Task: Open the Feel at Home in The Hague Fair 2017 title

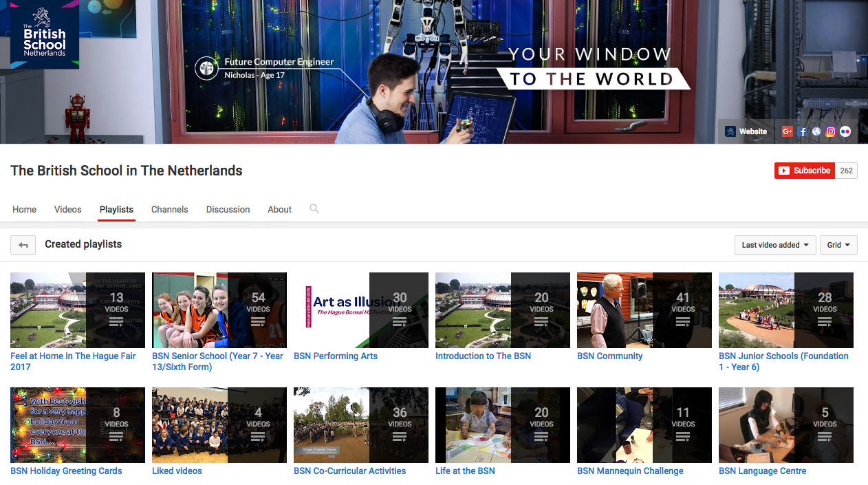Action: click(73, 361)
